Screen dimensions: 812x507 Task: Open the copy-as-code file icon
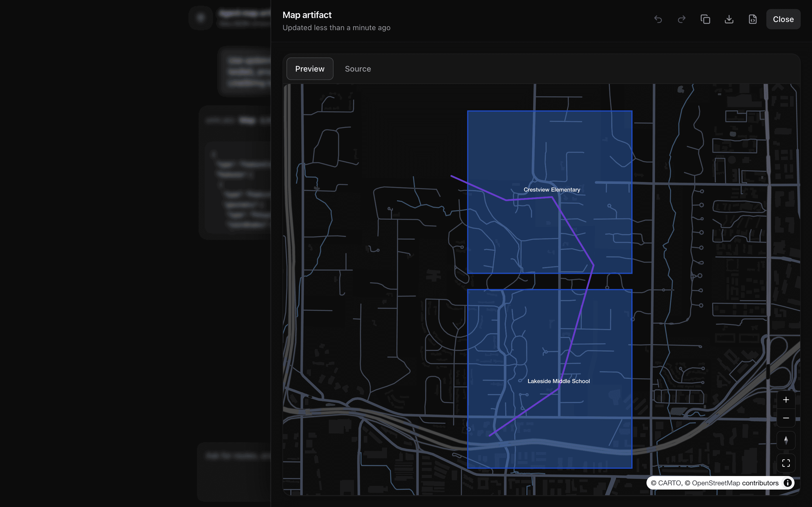click(752, 19)
